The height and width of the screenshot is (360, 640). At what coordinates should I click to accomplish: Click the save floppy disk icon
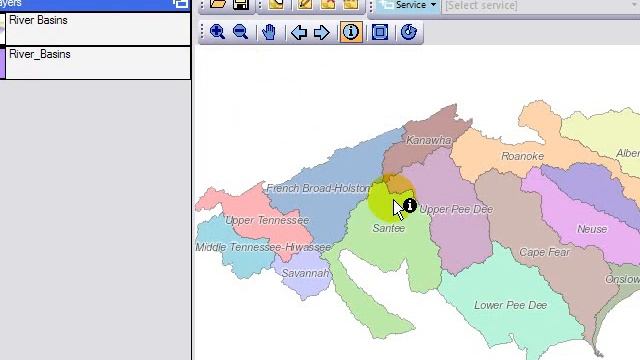coord(241,4)
